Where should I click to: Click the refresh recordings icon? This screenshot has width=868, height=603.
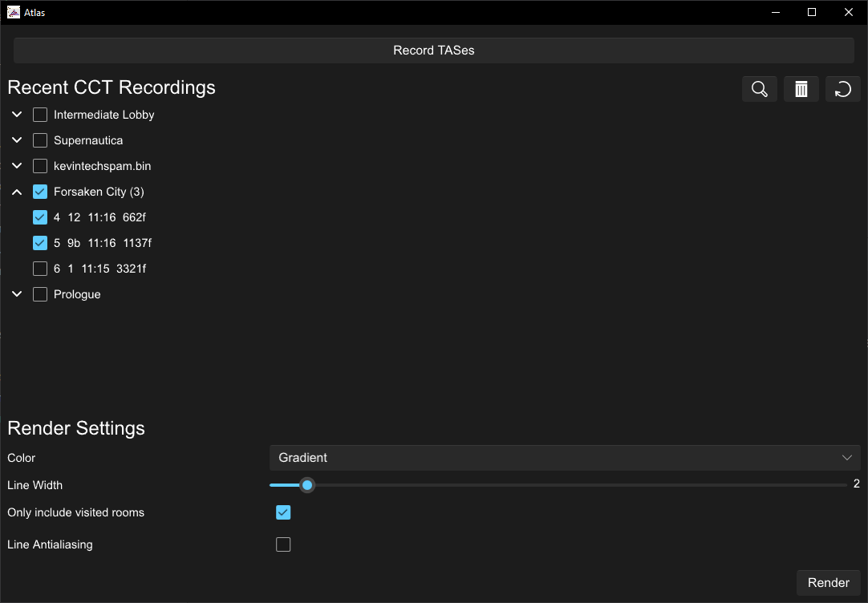842,89
